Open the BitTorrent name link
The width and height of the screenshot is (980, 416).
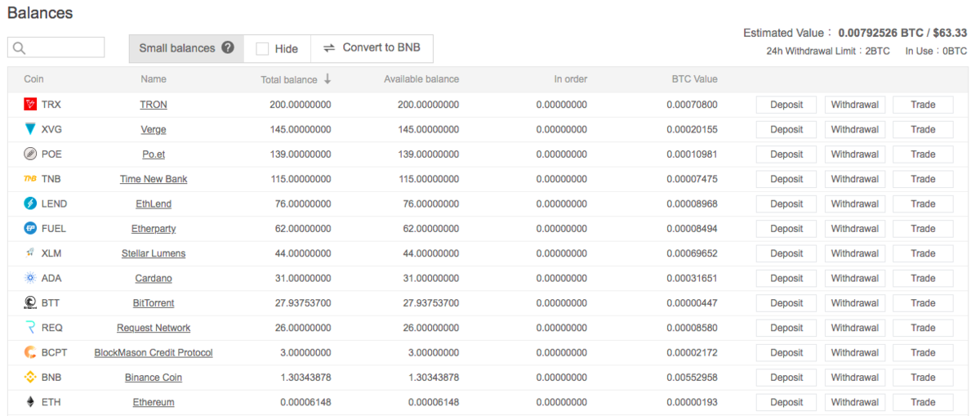(154, 302)
